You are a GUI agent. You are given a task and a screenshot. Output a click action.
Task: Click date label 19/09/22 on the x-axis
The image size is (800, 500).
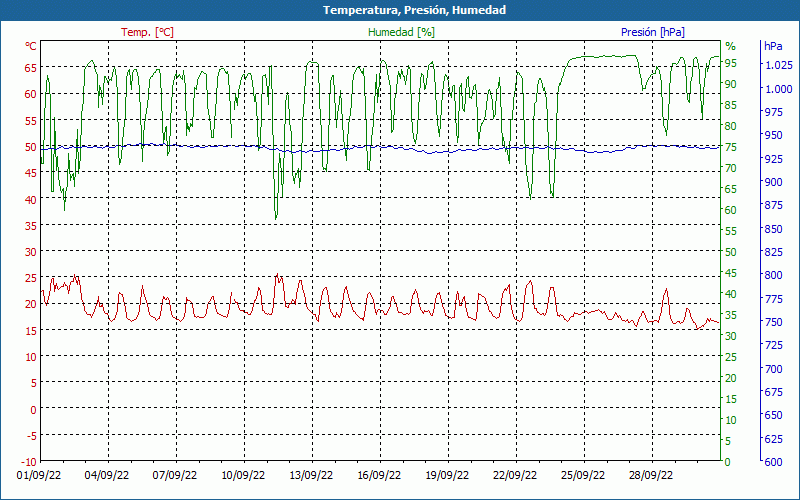click(x=447, y=476)
